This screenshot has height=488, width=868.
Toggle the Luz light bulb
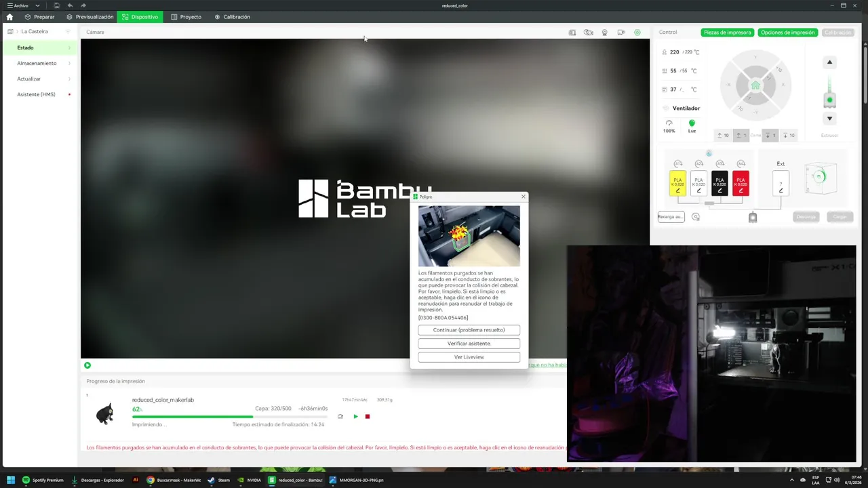[692, 126]
